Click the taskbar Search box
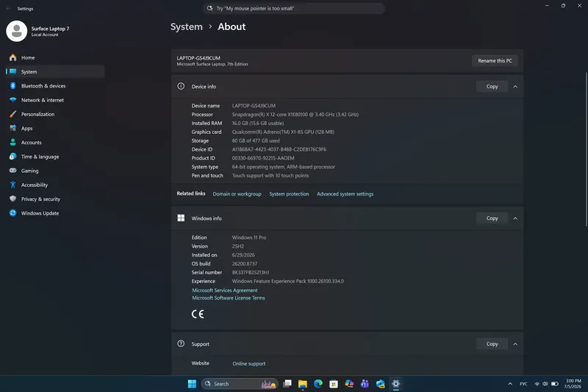Viewport: 588px width, 392px height. click(x=240, y=384)
